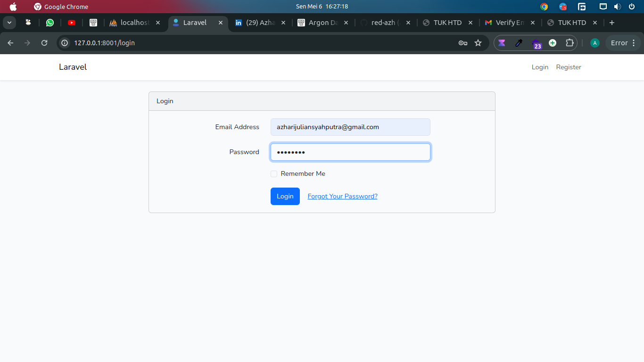Open the Chrome Error menu

click(623, 43)
